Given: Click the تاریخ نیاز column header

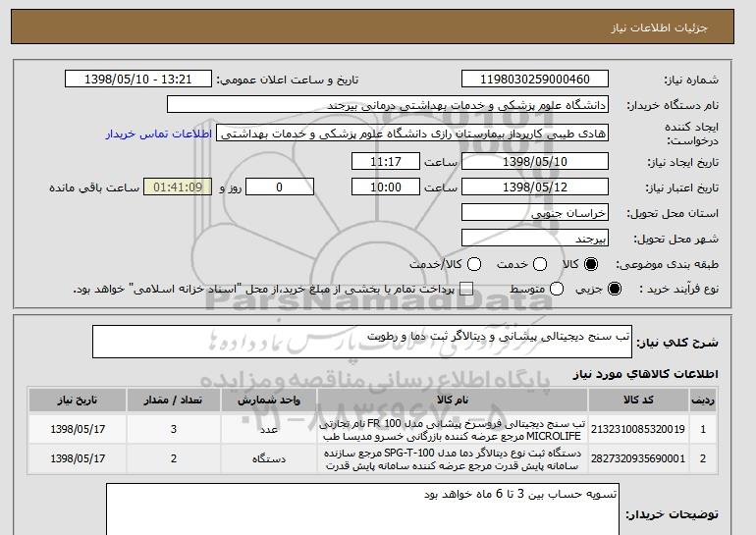Looking at the screenshot, I should pos(78,401).
